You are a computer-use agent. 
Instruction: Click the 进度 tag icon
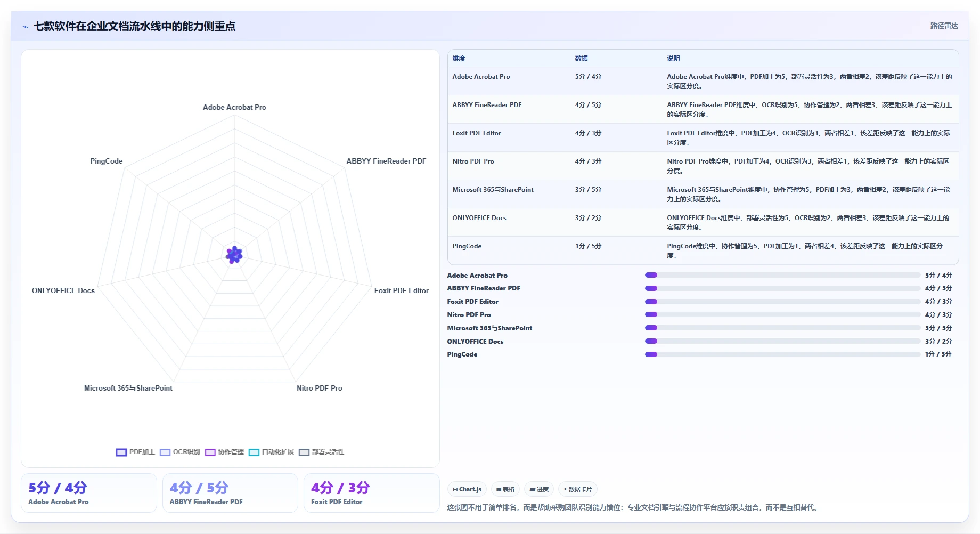point(532,489)
